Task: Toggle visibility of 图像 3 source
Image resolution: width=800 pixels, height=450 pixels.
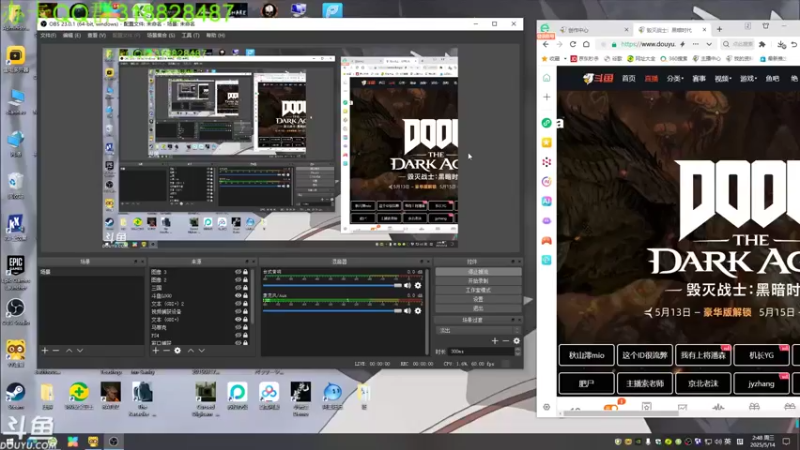Action: tap(238, 272)
